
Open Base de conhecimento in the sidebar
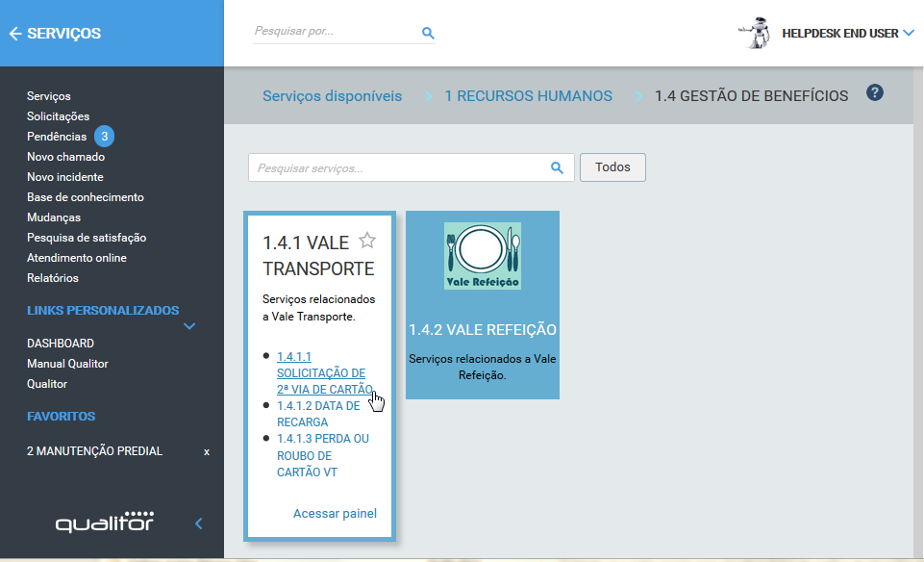(x=86, y=197)
